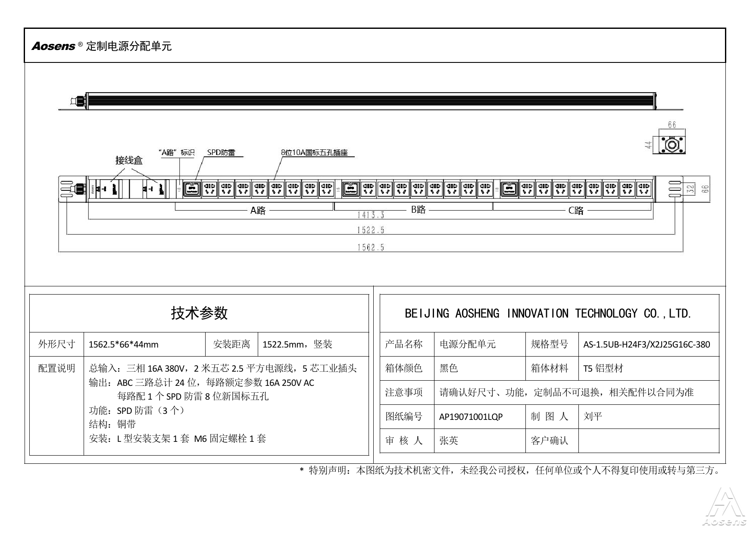
Task: Select the 接线盒 callout label
Action: tap(128, 161)
